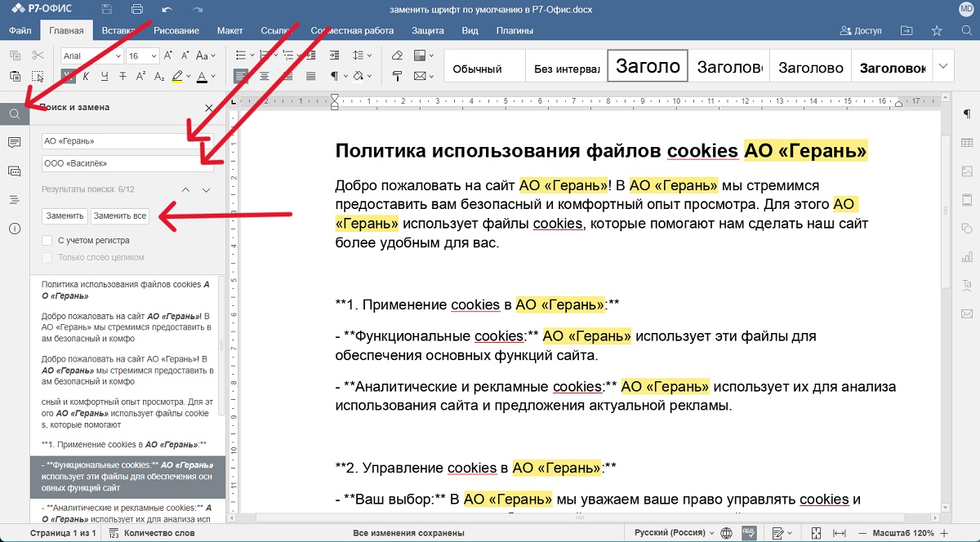Viewport: 980px width, 542px height.
Task: Switch to the Вставка ribbon tab
Action: pos(118,29)
